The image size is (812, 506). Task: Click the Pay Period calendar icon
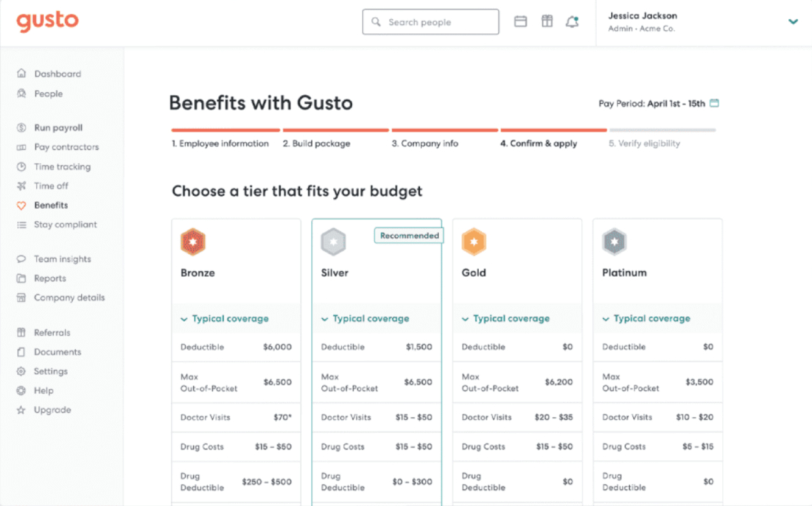pos(714,104)
